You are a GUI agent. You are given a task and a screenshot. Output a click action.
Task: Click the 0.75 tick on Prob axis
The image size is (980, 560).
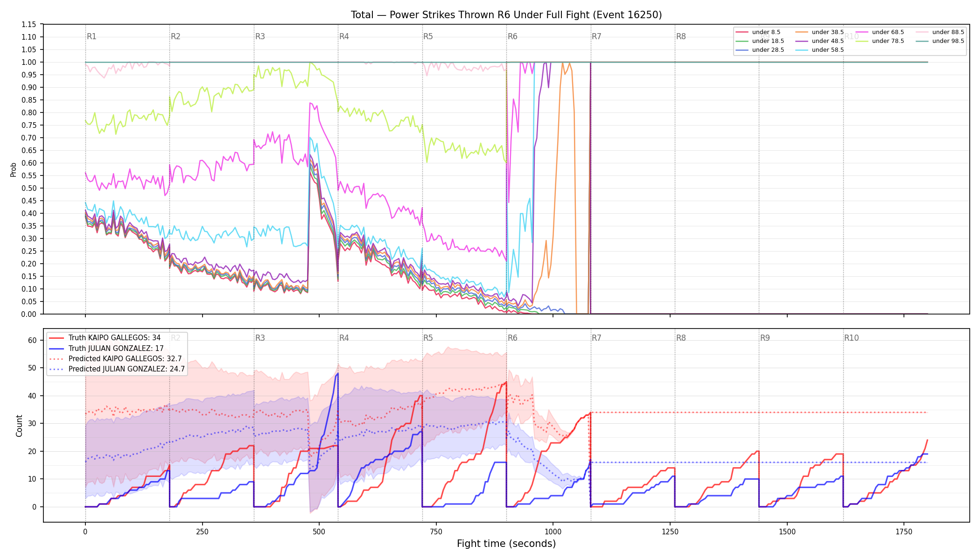(x=28, y=125)
